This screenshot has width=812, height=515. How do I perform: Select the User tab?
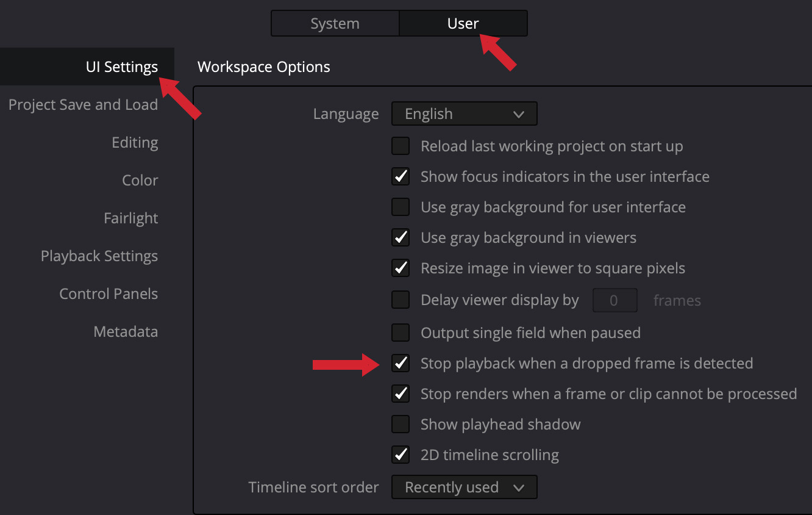463,24
